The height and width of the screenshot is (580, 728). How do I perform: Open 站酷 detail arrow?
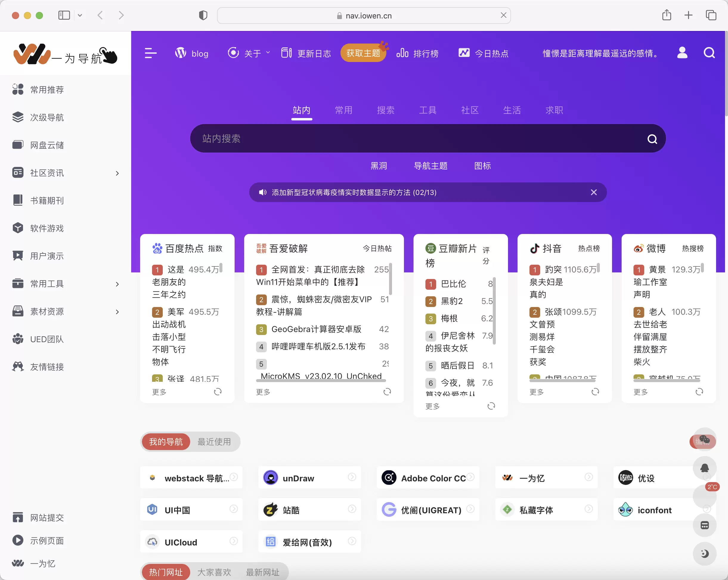point(352,508)
